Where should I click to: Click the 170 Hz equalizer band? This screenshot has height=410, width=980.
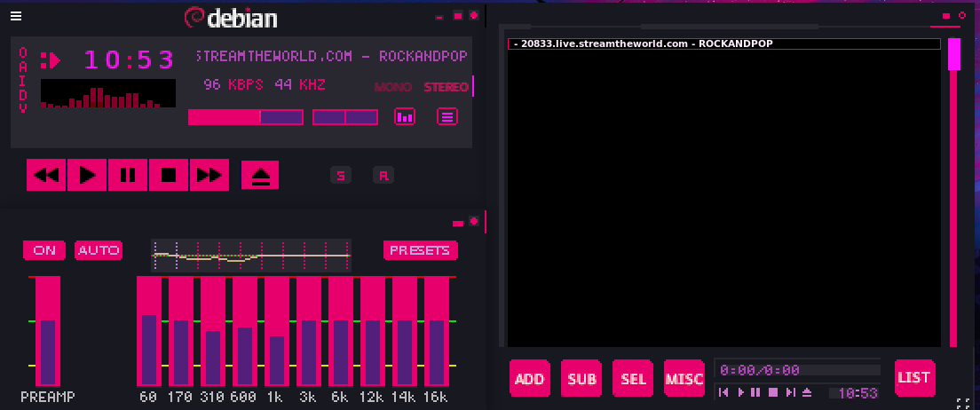click(181, 331)
